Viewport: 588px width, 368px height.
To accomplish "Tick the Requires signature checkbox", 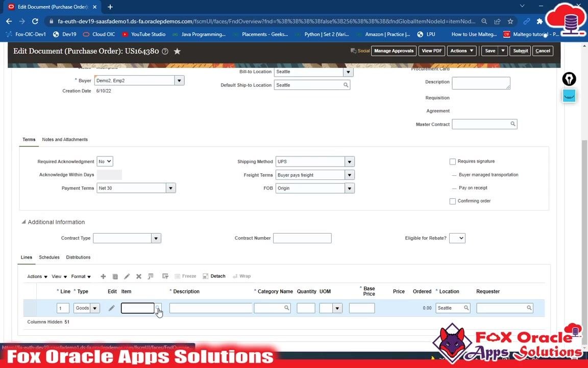I will pyautogui.click(x=453, y=162).
